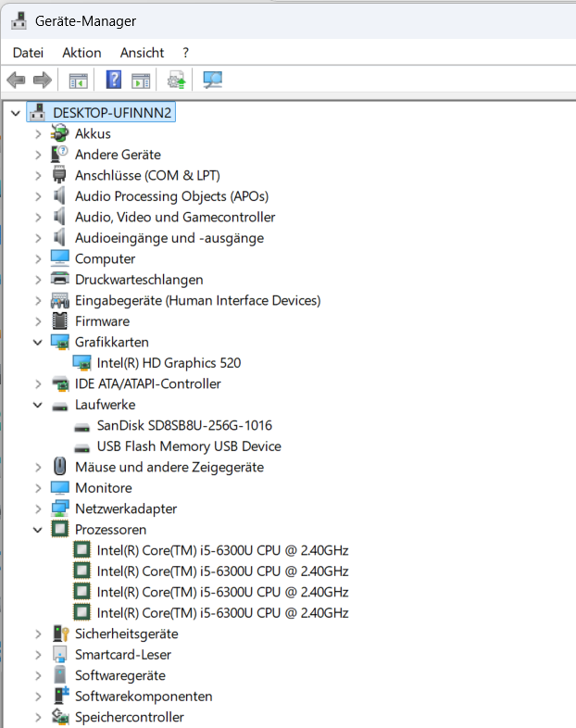Open Help via blue question mark icon
This screenshot has height=728, width=576.
[114, 80]
